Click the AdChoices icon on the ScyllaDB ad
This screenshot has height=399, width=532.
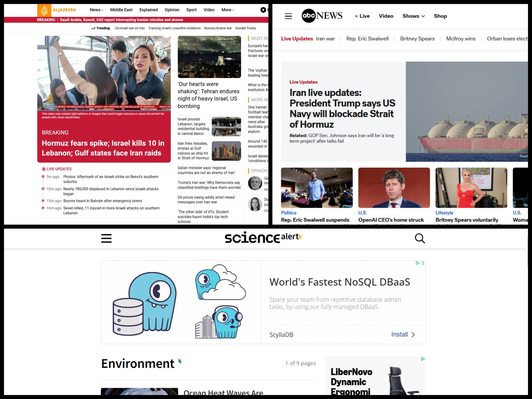click(418, 263)
